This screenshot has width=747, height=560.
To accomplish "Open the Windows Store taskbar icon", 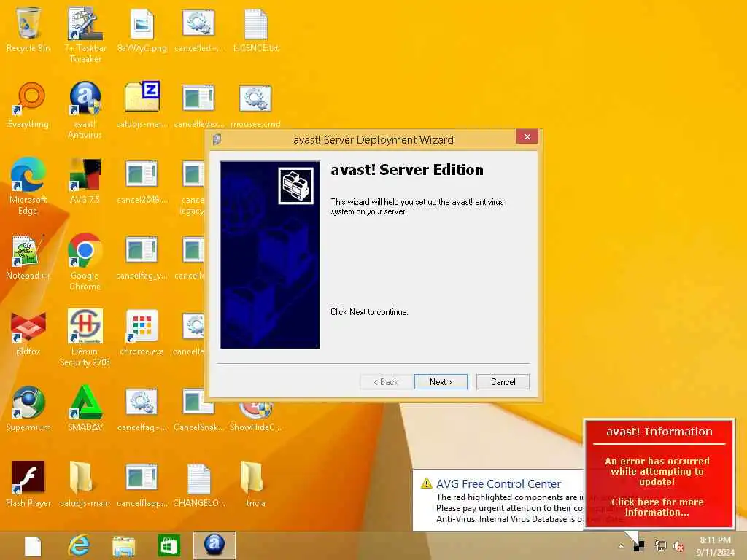I will [x=169, y=545].
